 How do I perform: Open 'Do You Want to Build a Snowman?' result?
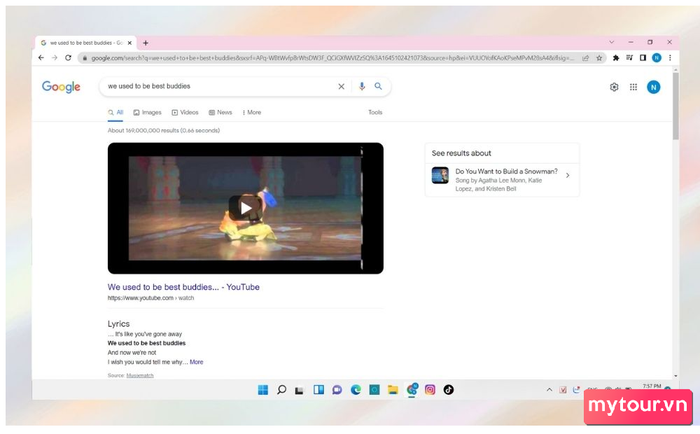tap(506, 171)
